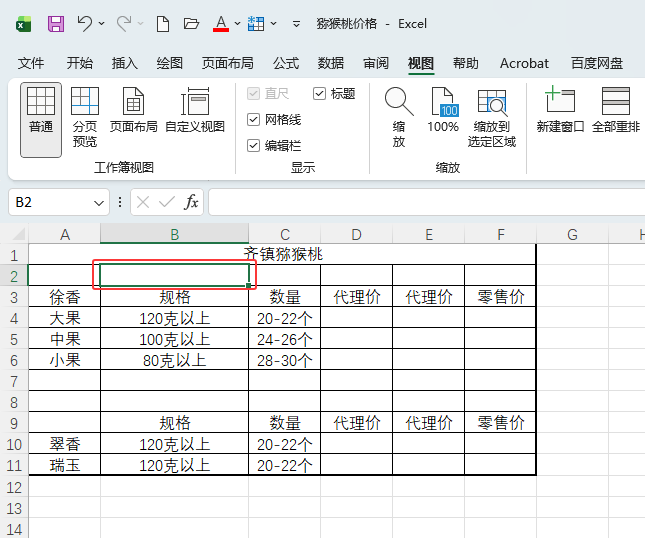Switch to the 数据 tab
This screenshot has height=538, width=645.
click(x=331, y=63)
